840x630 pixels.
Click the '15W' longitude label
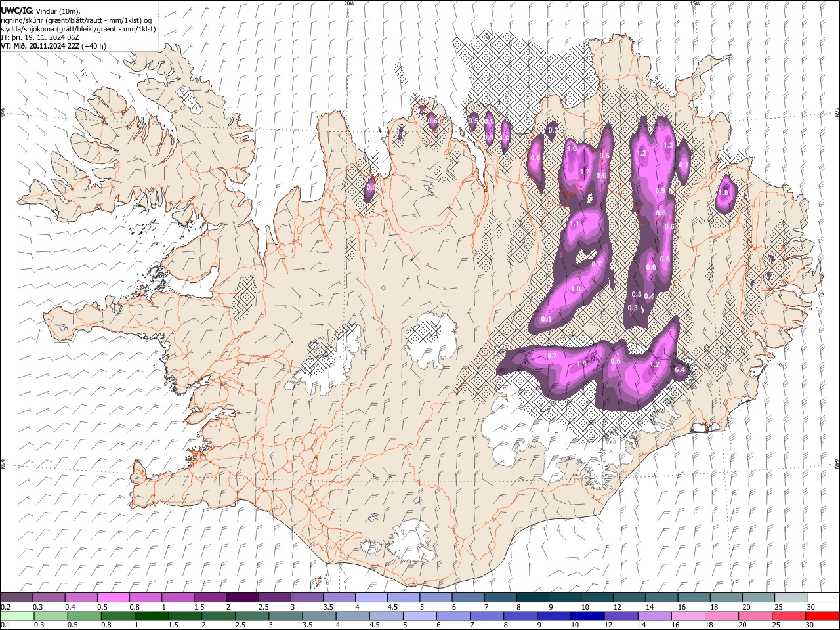pyautogui.click(x=695, y=3)
